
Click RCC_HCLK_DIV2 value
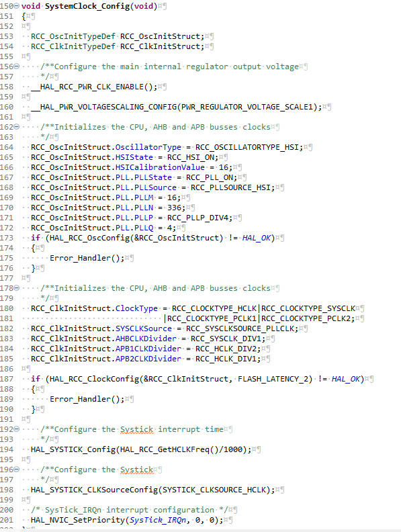(x=226, y=349)
